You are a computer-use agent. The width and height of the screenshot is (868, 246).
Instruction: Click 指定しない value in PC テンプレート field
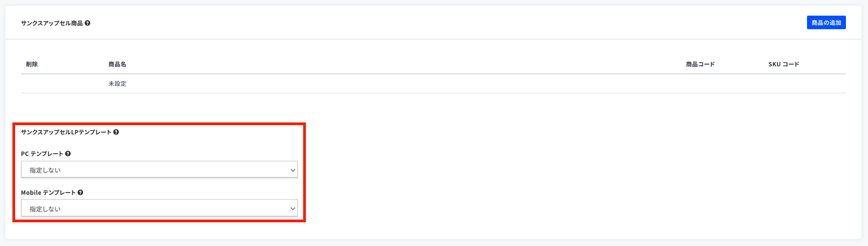point(45,170)
